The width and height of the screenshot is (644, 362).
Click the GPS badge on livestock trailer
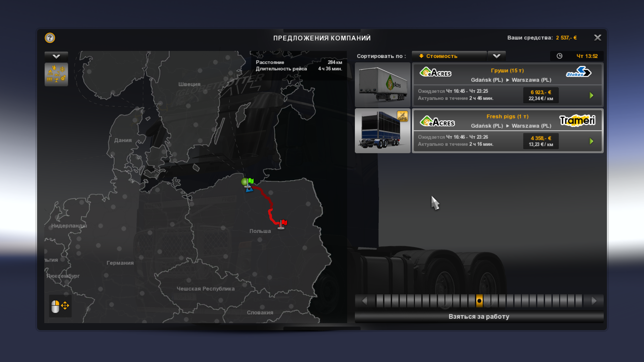coord(402,116)
